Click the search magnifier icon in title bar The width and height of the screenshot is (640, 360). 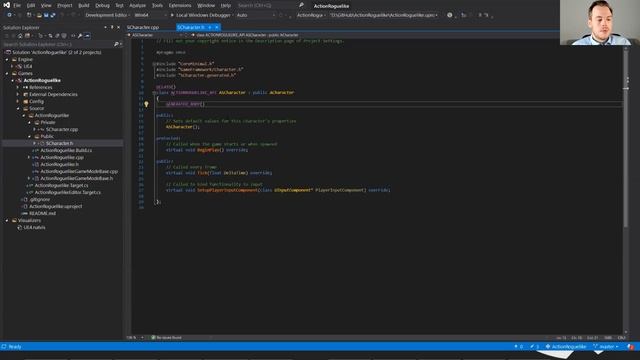pyautogui.click(x=301, y=5)
